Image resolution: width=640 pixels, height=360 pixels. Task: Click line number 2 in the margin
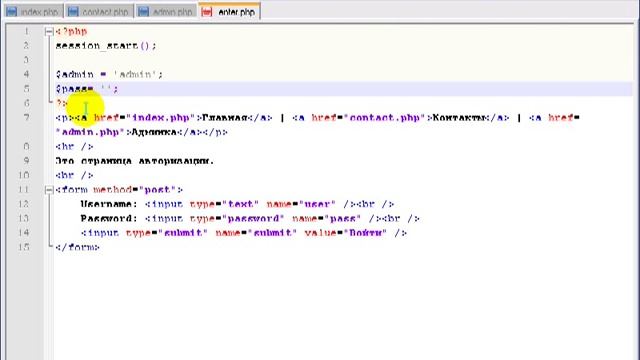[x=26, y=46]
